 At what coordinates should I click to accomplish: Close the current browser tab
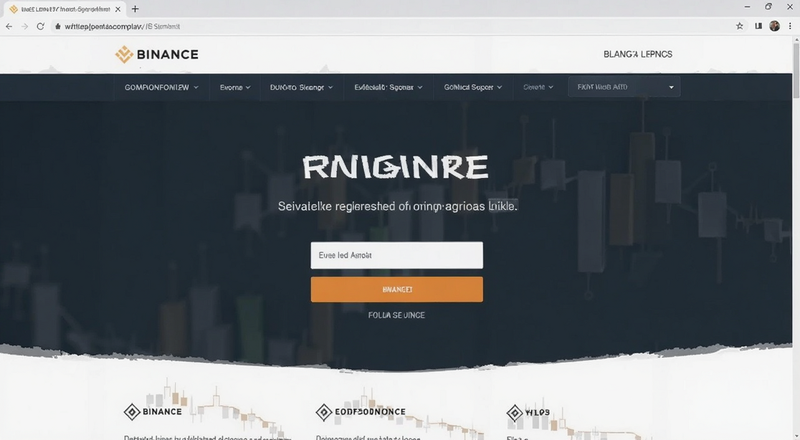118,9
